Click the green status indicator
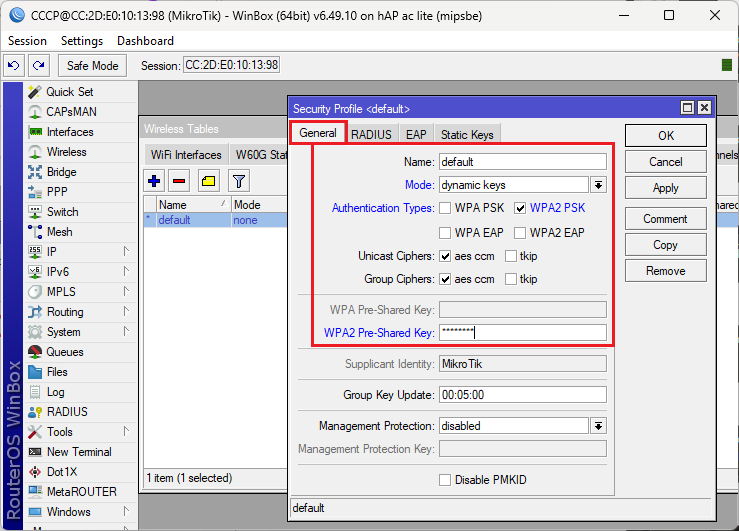739x531 pixels. click(727, 65)
